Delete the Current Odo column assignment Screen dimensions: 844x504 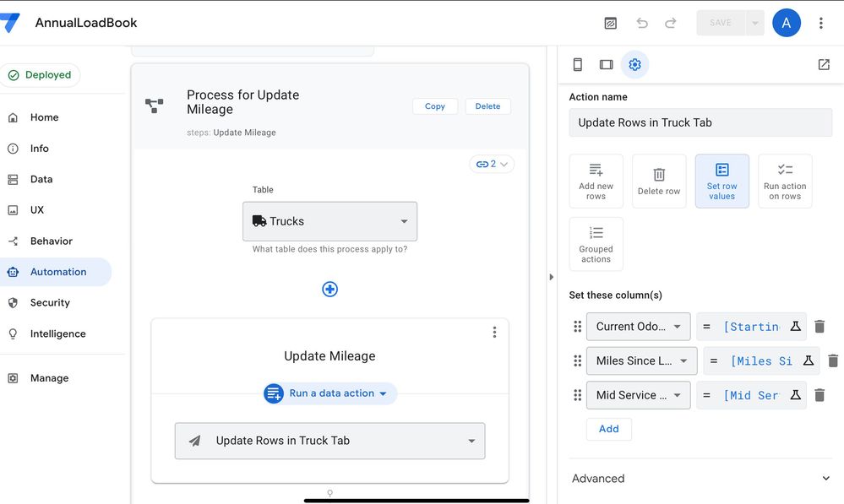pos(819,327)
